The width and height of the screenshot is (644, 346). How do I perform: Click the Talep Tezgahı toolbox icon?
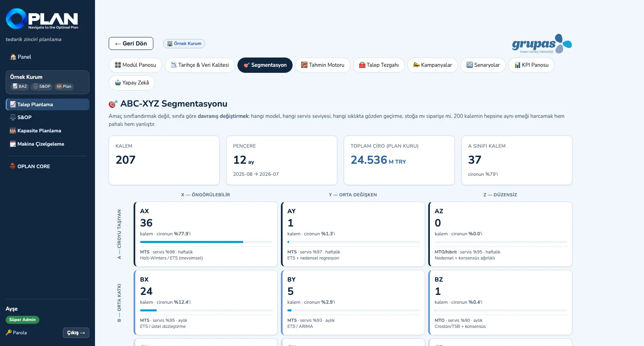(362, 65)
